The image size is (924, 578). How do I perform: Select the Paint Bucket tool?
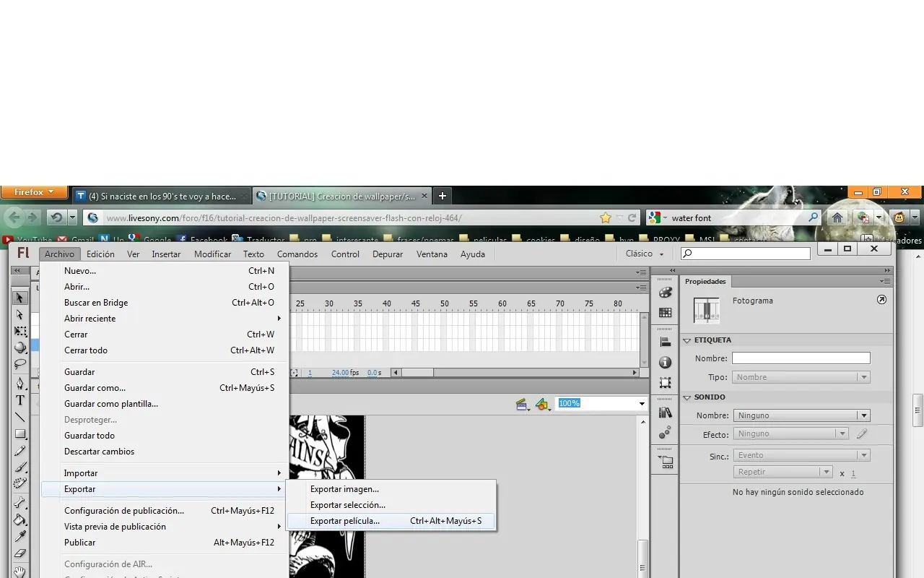point(20,519)
